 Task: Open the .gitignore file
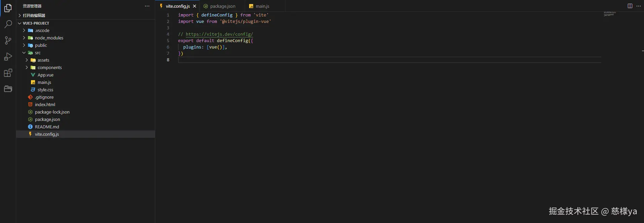44,97
